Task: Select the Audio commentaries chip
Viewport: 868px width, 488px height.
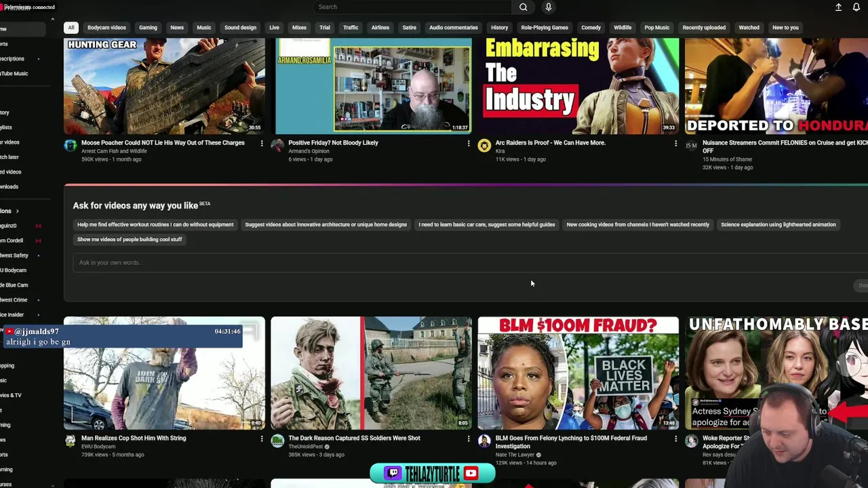Action: click(453, 28)
